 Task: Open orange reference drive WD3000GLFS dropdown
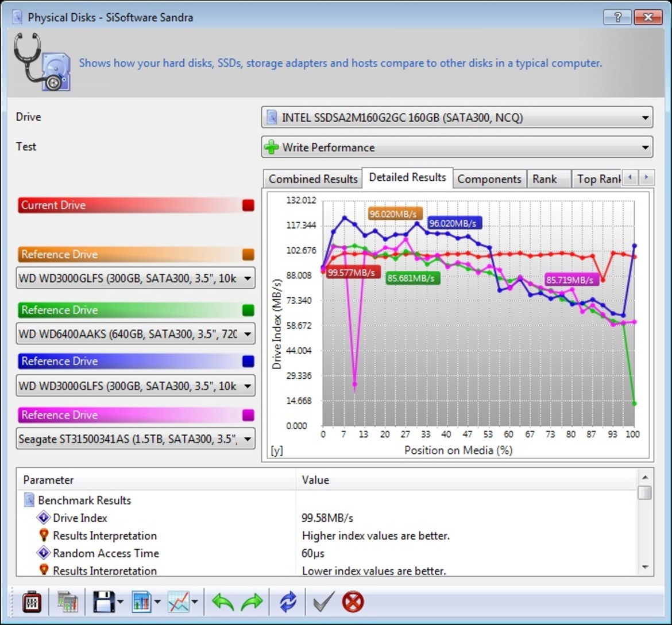(136, 278)
